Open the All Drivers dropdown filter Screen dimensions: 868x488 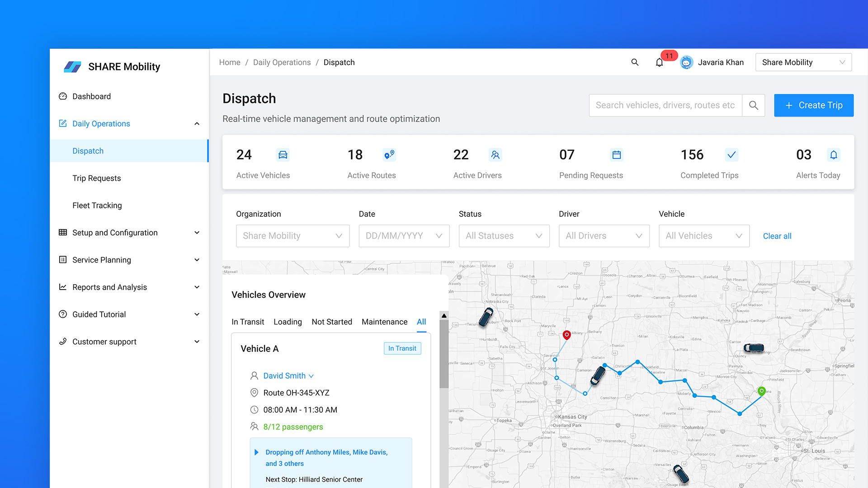(x=604, y=236)
